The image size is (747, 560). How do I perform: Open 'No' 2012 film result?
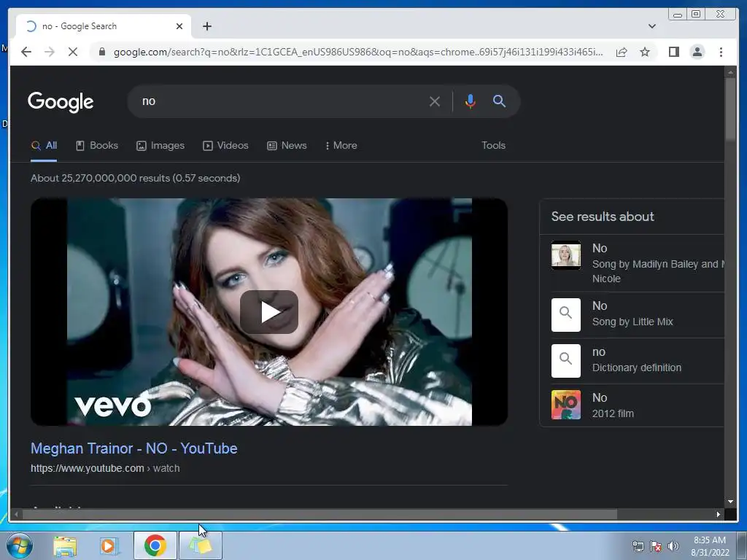(638, 405)
